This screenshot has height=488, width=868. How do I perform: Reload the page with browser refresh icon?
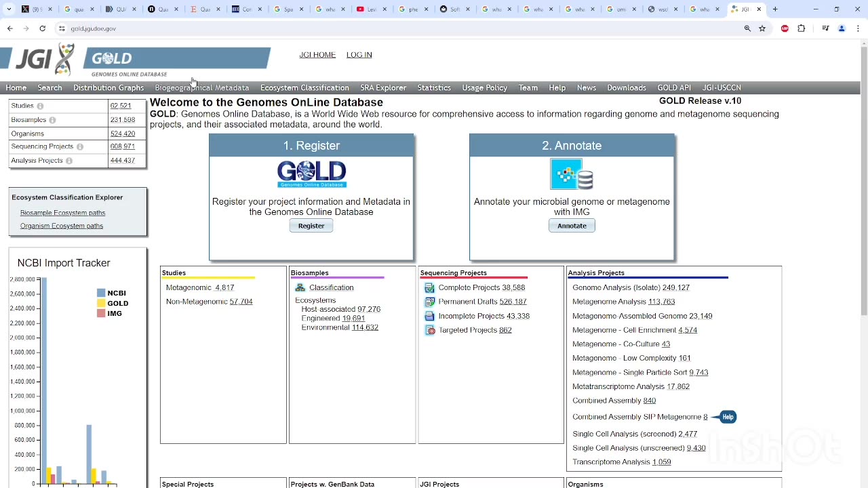pos(42,28)
